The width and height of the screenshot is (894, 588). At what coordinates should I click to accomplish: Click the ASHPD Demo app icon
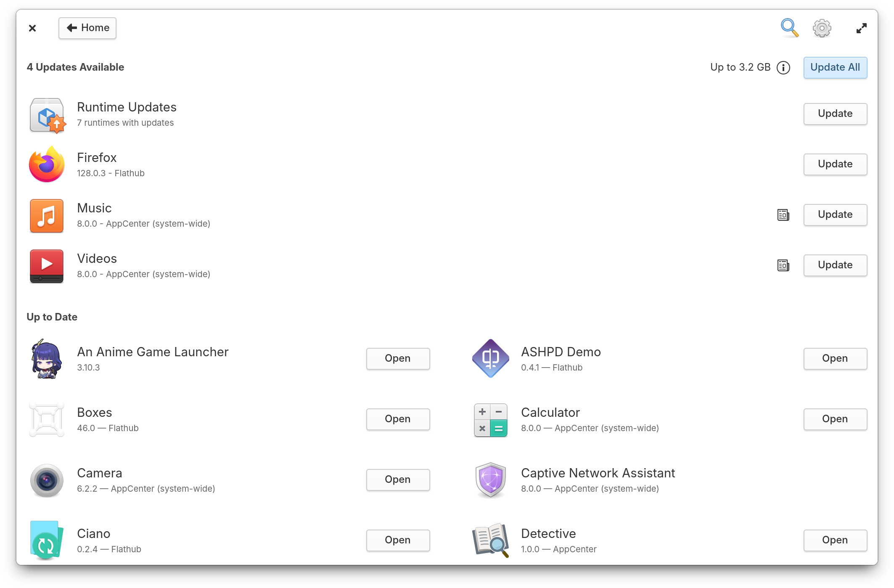point(490,358)
